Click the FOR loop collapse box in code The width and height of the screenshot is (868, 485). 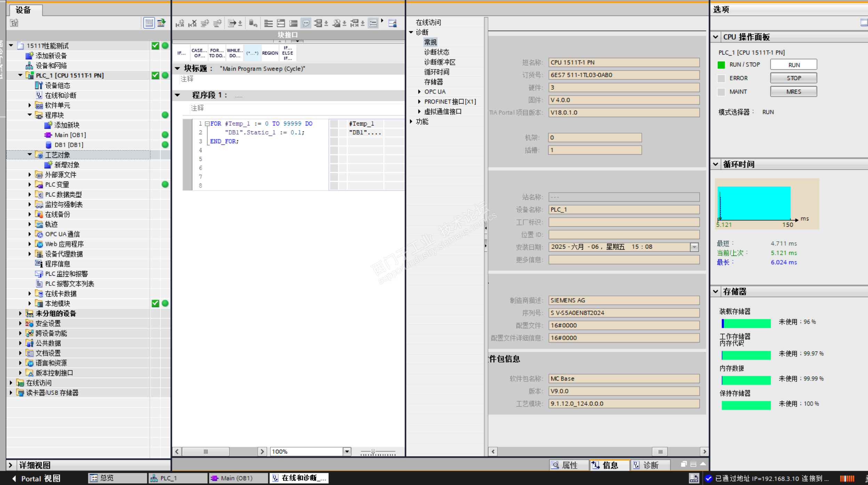207,124
